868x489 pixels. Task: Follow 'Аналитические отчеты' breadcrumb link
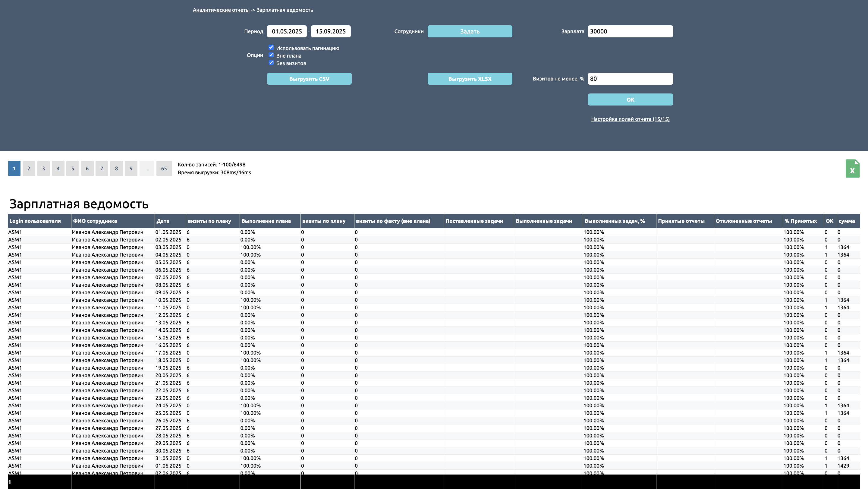221,10
